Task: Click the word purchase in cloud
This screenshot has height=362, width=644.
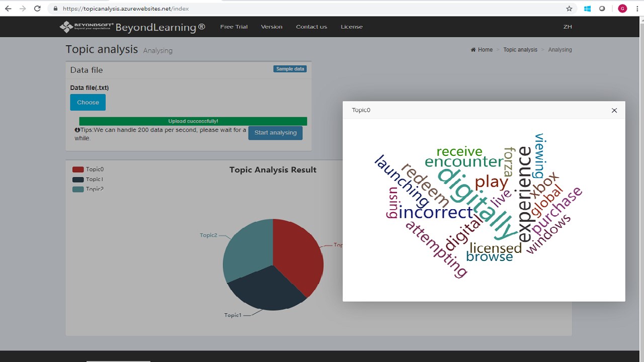Action: point(556,211)
